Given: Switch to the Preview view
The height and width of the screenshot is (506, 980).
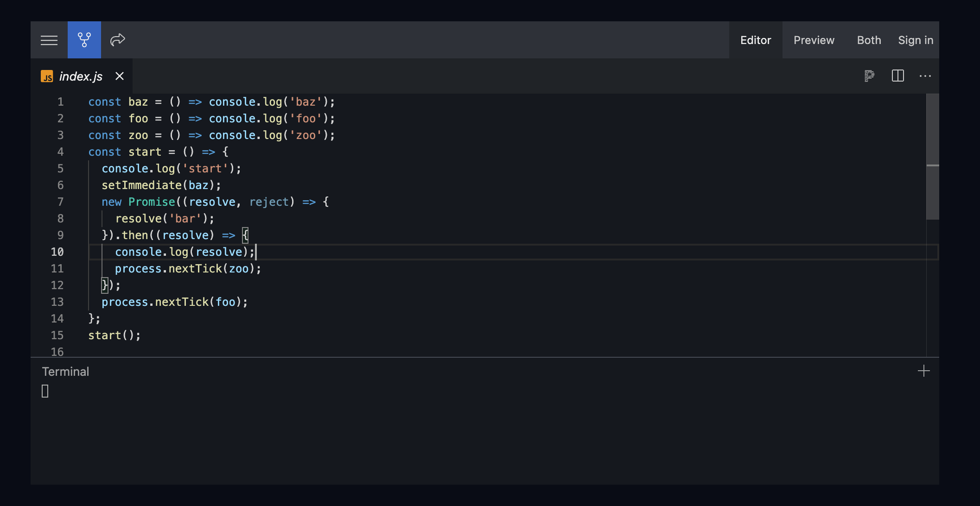Looking at the screenshot, I should point(814,40).
